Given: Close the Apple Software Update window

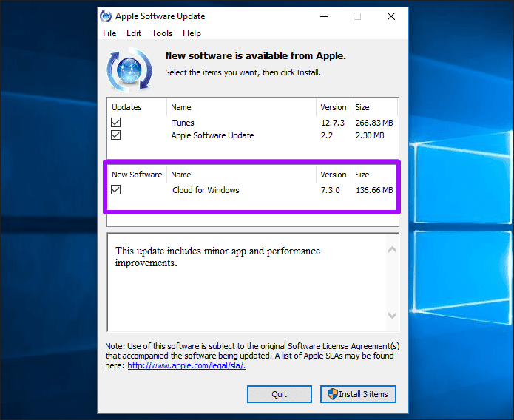Looking at the screenshot, I should 391,16.
